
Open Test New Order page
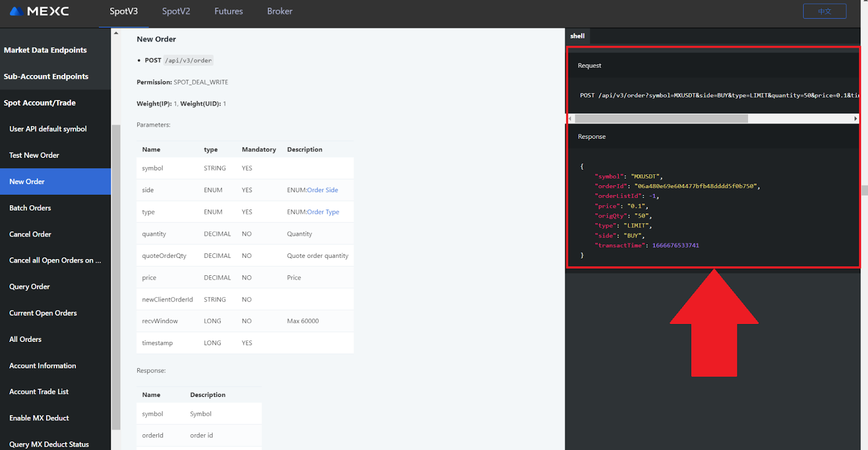click(34, 155)
